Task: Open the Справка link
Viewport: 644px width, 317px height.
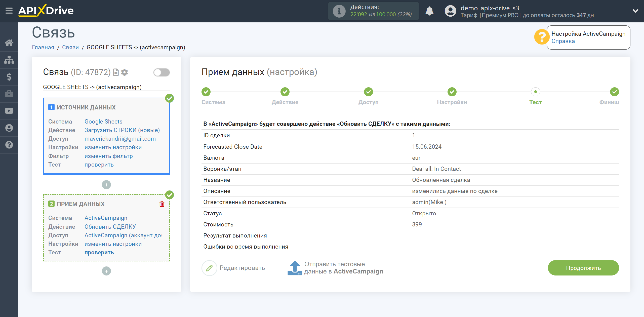Action: pyautogui.click(x=563, y=41)
